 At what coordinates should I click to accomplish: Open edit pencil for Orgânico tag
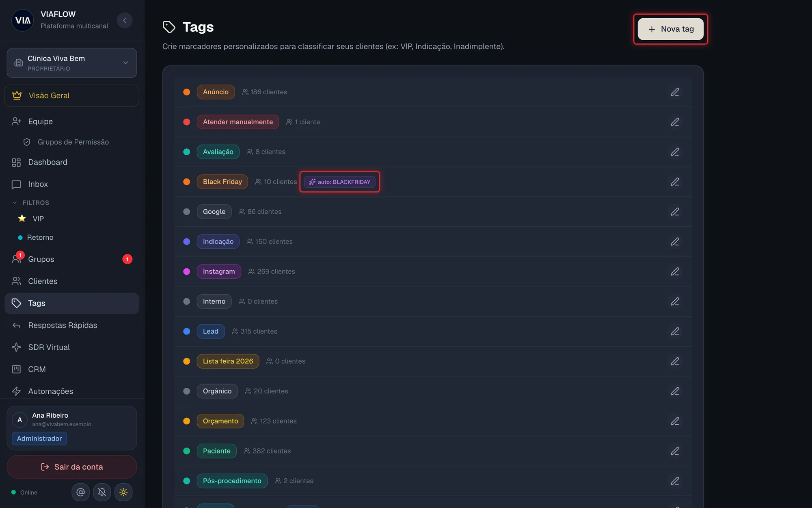pyautogui.click(x=675, y=391)
